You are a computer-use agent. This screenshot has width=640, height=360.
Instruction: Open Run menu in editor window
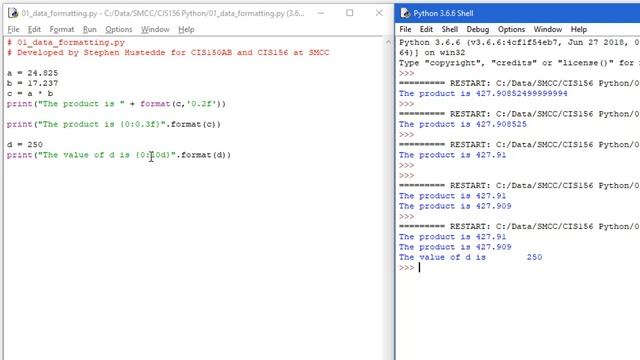click(89, 29)
